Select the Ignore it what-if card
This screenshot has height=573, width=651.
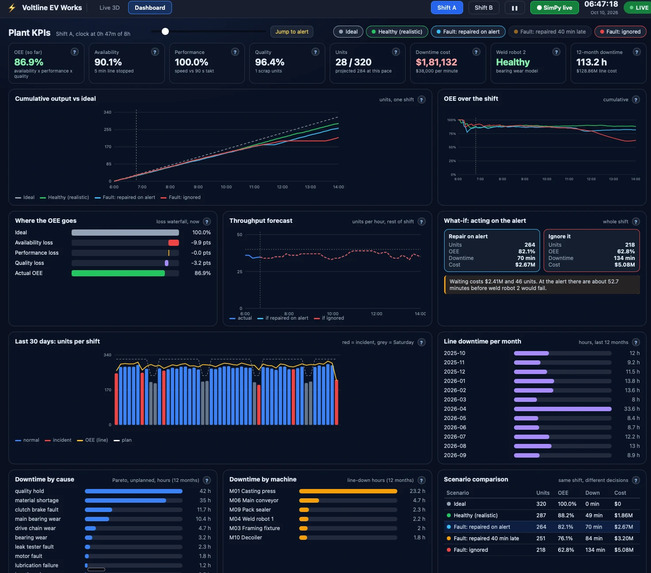tap(591, 250)
